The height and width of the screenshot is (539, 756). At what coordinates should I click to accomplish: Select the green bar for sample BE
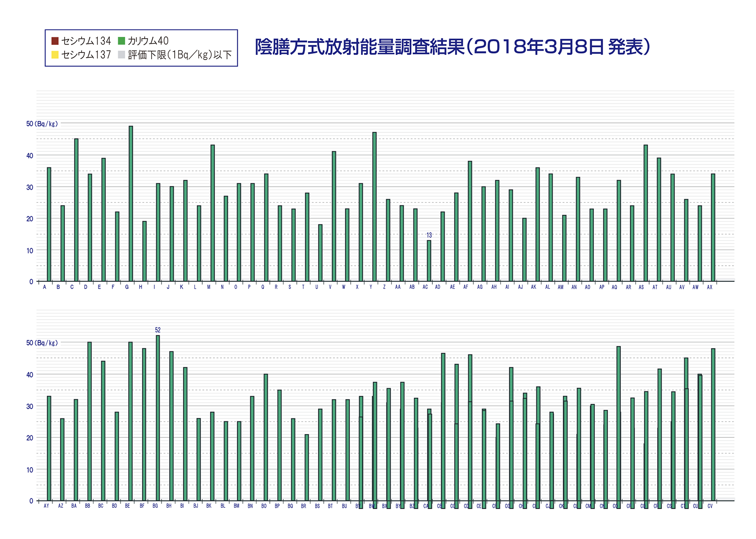coord(130,421)
